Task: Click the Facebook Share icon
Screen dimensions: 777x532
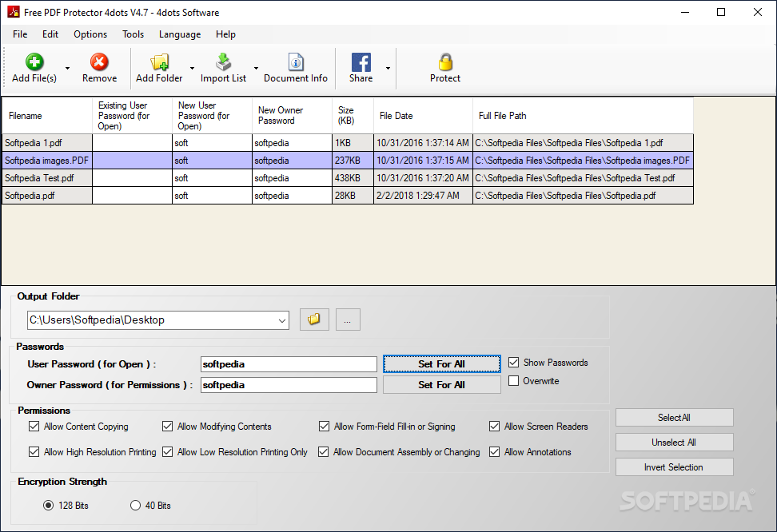Action: point(361,62)
